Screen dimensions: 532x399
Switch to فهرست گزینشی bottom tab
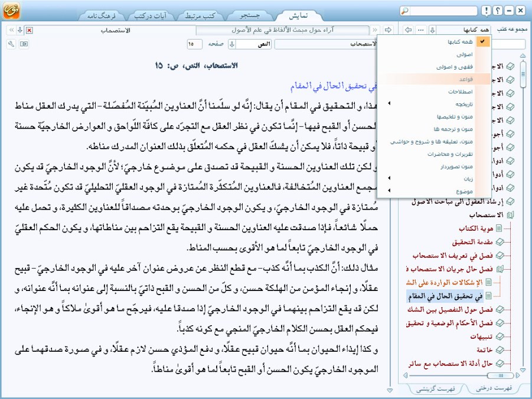435,389
